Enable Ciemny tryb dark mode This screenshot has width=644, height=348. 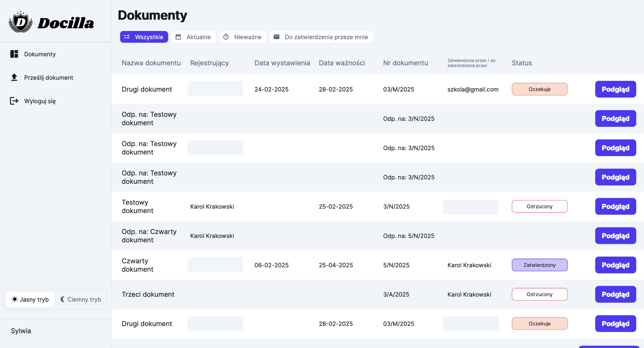click(x=81, y=299)
